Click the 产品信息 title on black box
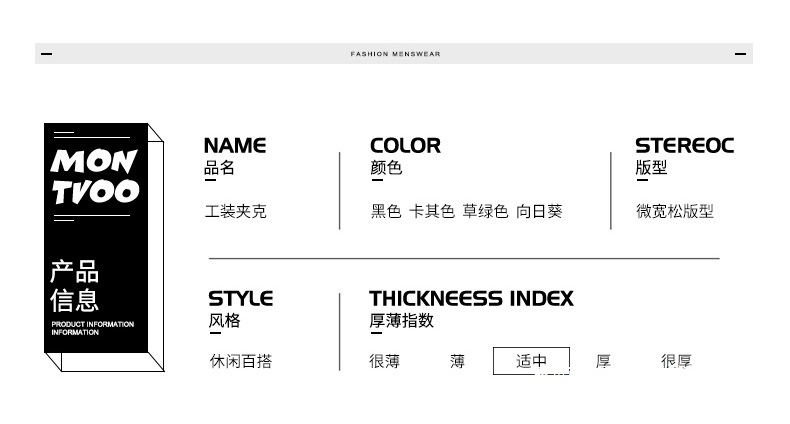Image resolution: width=790 pixels, height=424 pixels. click(75, 286)
